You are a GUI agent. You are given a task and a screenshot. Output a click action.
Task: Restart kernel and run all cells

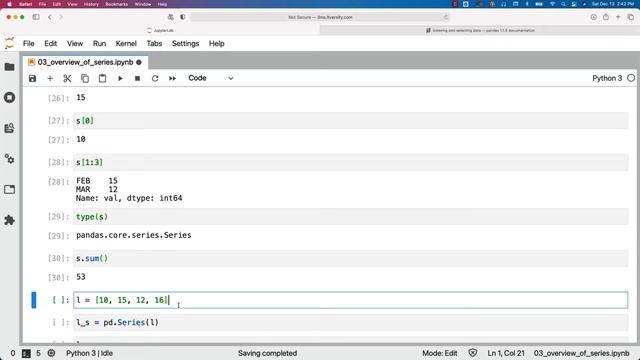[x=172, y=78]
